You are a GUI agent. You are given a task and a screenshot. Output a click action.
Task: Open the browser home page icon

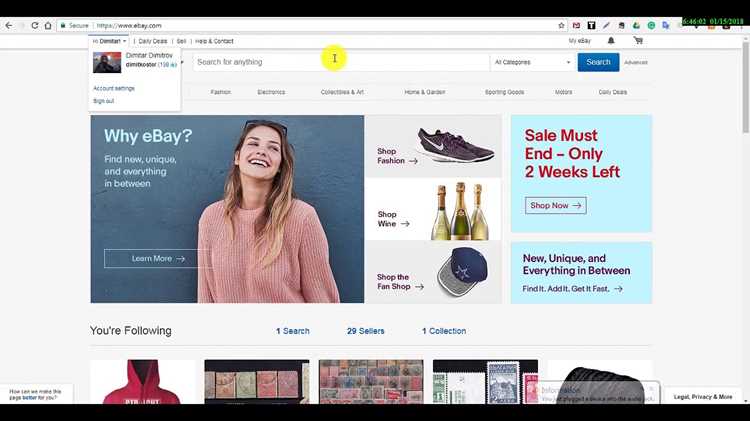(48, 25)
